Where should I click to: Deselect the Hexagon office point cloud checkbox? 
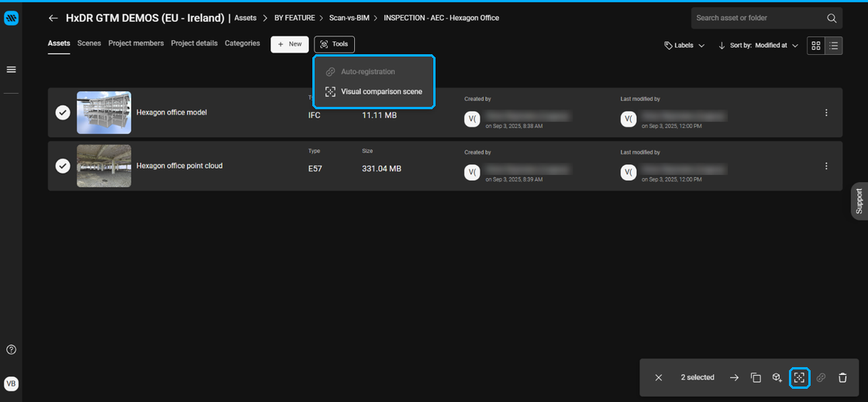click(x=63, y=166)
